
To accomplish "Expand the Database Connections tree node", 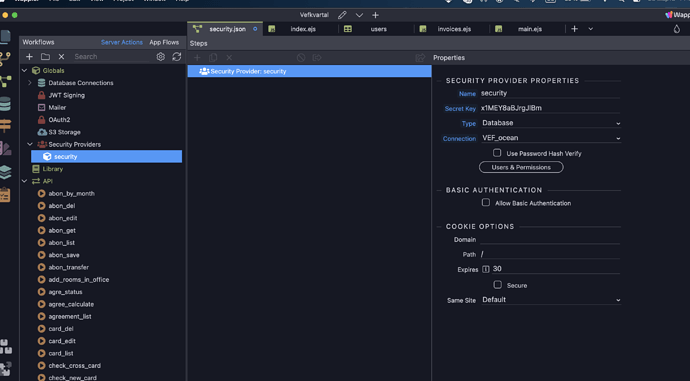I will click(29, 83).
